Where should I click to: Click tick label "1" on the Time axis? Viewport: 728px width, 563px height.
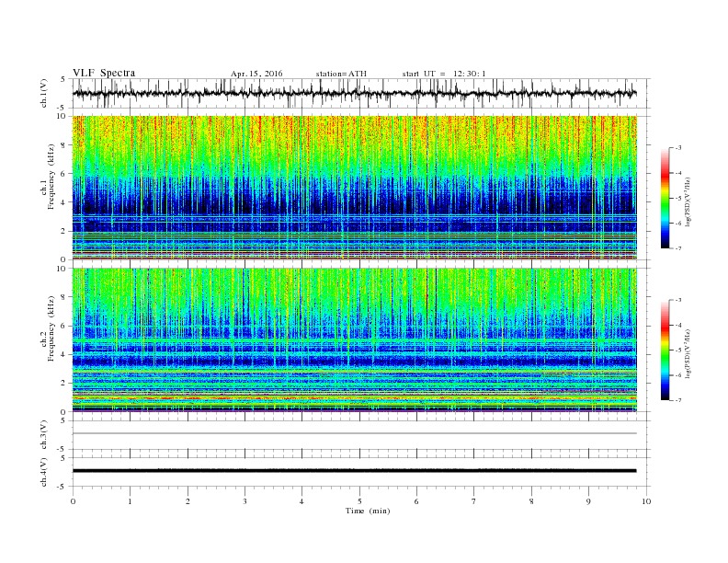[131, 501]
